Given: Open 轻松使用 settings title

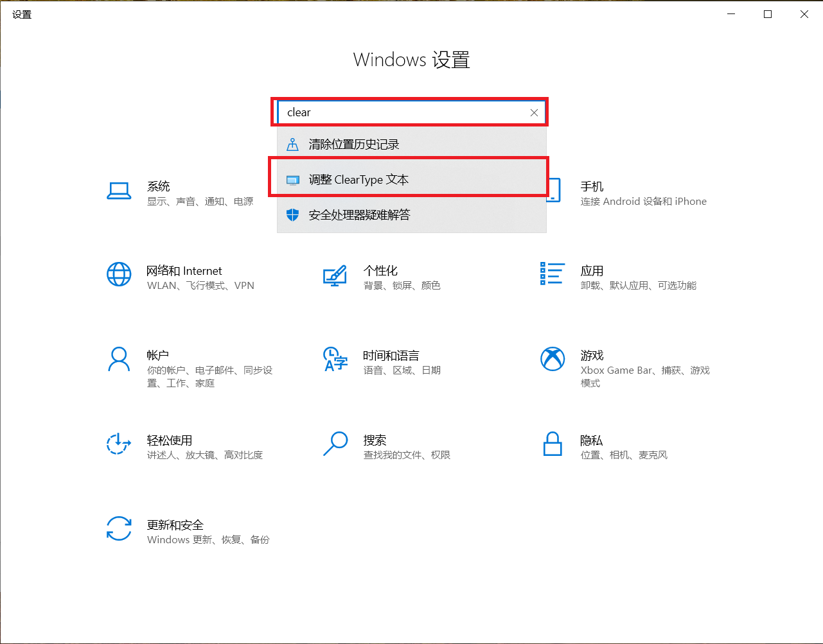Looking at the screenshot, I should click(170, 440).
